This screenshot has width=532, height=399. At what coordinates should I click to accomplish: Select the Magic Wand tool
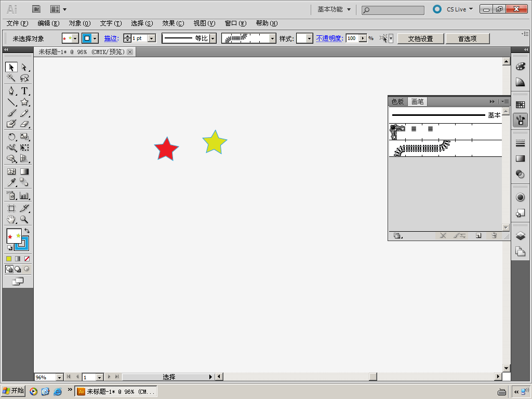[11, 78]
